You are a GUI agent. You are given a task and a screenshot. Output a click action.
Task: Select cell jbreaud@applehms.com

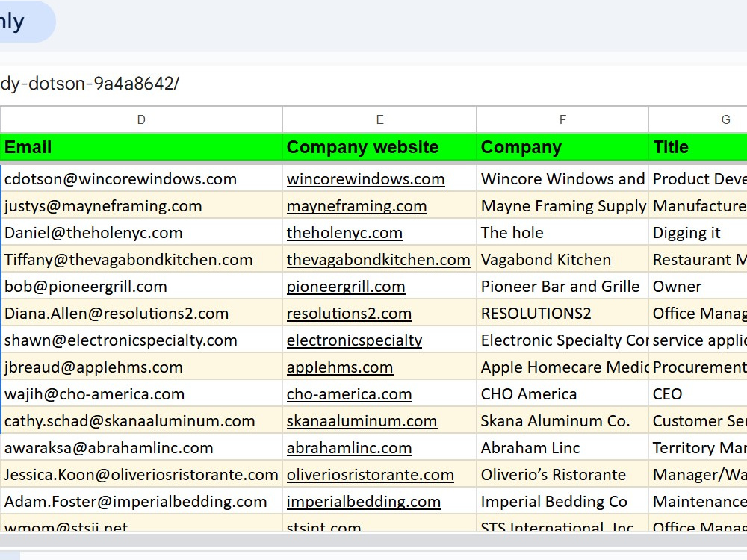[141, 367]
